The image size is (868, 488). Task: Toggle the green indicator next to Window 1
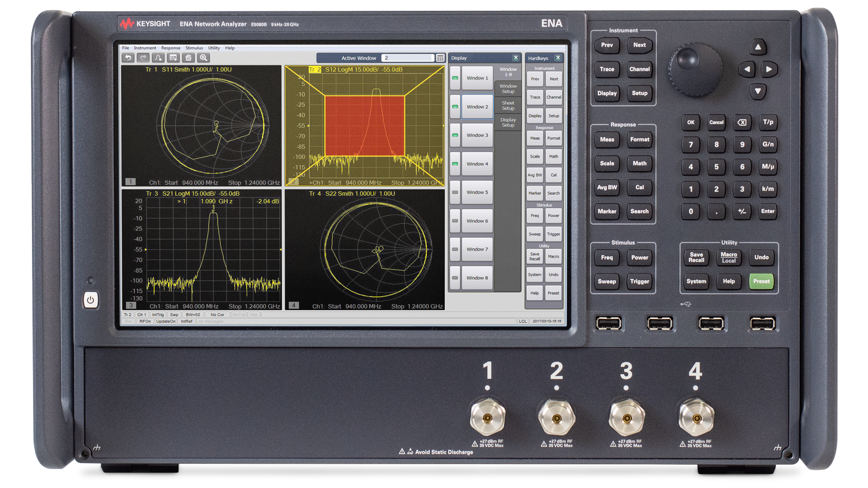click(456, 78)
